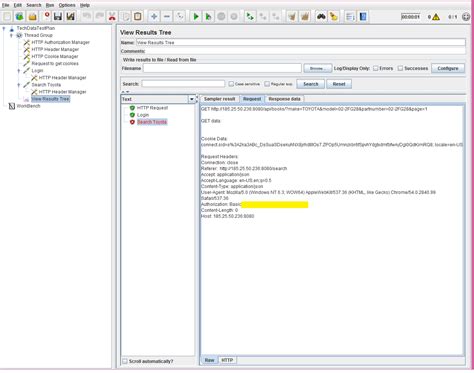Click the Shutdown test icon
The width and height of the screenshot is (474, 373).
tap(234, 16)
